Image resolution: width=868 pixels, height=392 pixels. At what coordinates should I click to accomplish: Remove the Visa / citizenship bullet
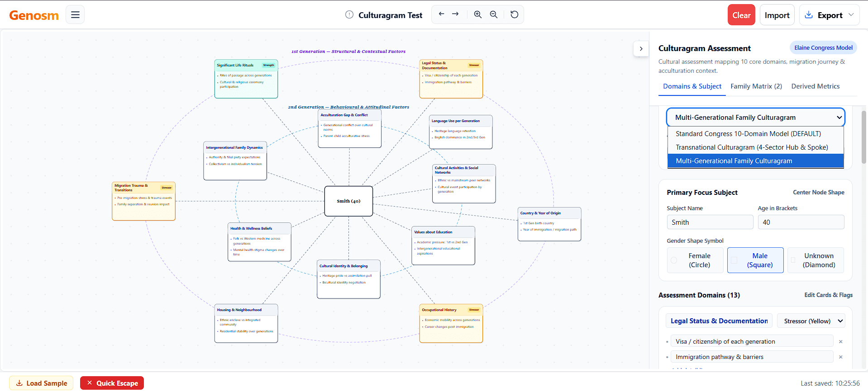point(840,342)
